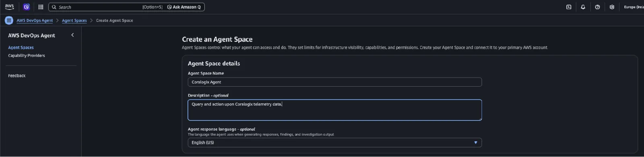This screenshot has height=157, width=644.
Task: Open the AWS home logo
Action: [x=9, y=7]
